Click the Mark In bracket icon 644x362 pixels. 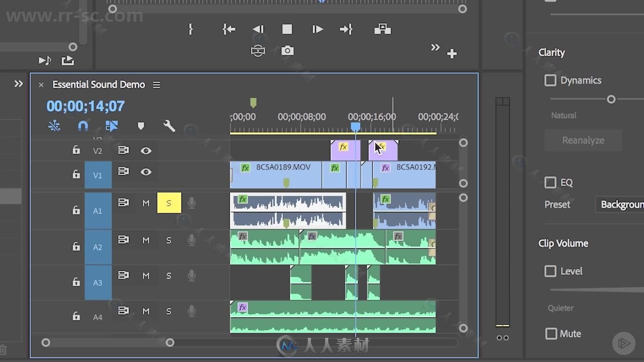pyautogui.click(x=190, y=30)
